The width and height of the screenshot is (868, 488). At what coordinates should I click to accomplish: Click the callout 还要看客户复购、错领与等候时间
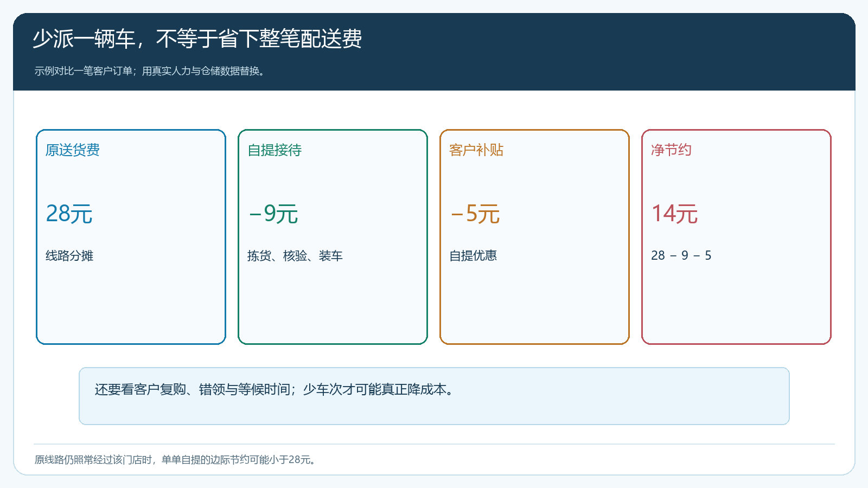192,389
